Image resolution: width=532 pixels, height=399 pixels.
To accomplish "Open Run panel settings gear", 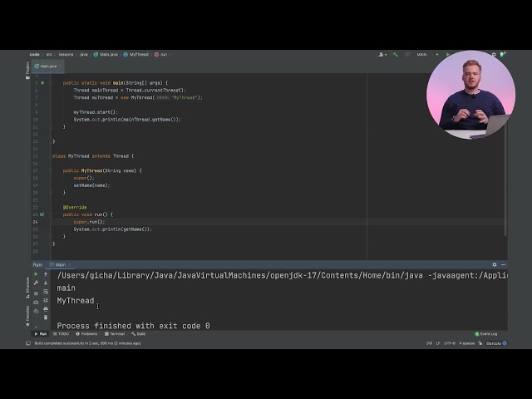I will (x=495, y=264).
